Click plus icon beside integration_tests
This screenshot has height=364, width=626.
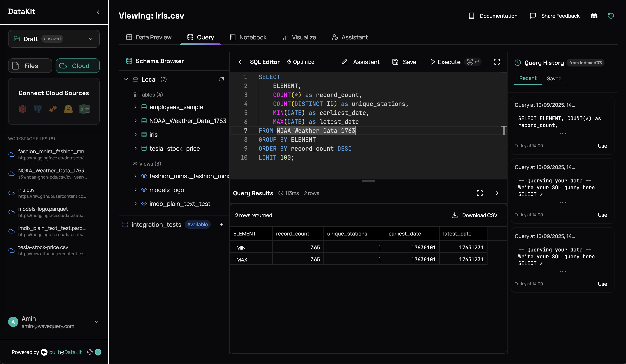click(x=221, y=224)
